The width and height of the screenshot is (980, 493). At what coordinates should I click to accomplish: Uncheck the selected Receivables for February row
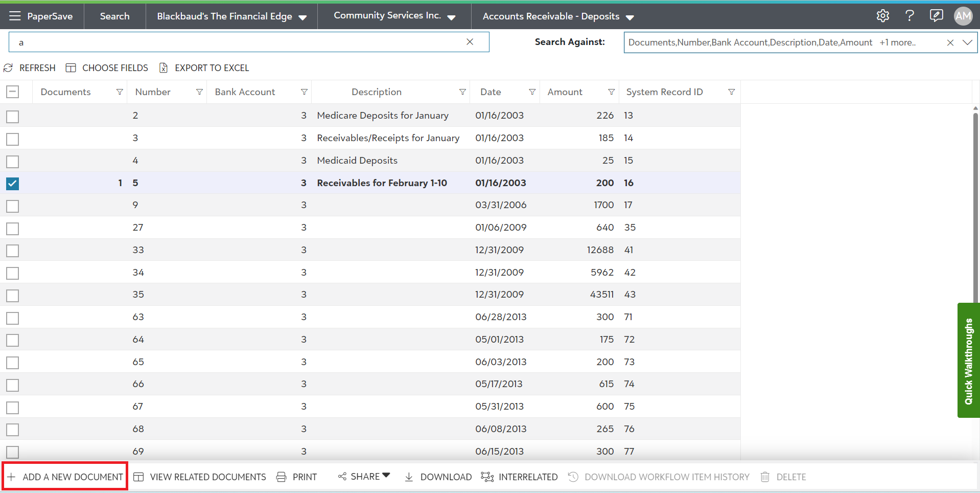tap(13, 184)
